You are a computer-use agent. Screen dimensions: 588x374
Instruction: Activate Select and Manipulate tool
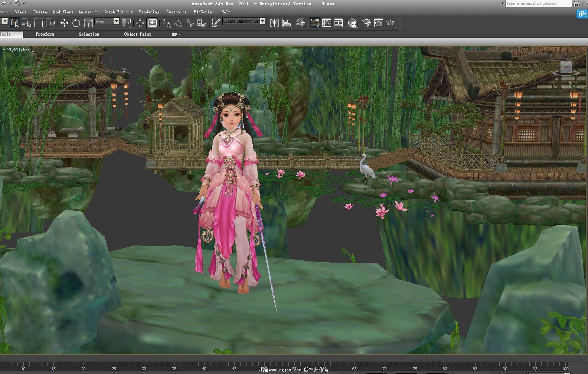140,23
